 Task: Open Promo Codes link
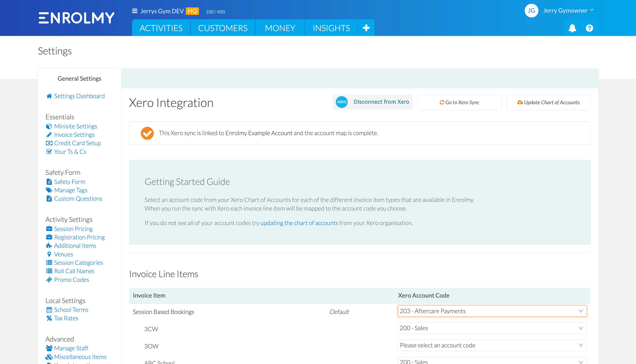point(72,280)
